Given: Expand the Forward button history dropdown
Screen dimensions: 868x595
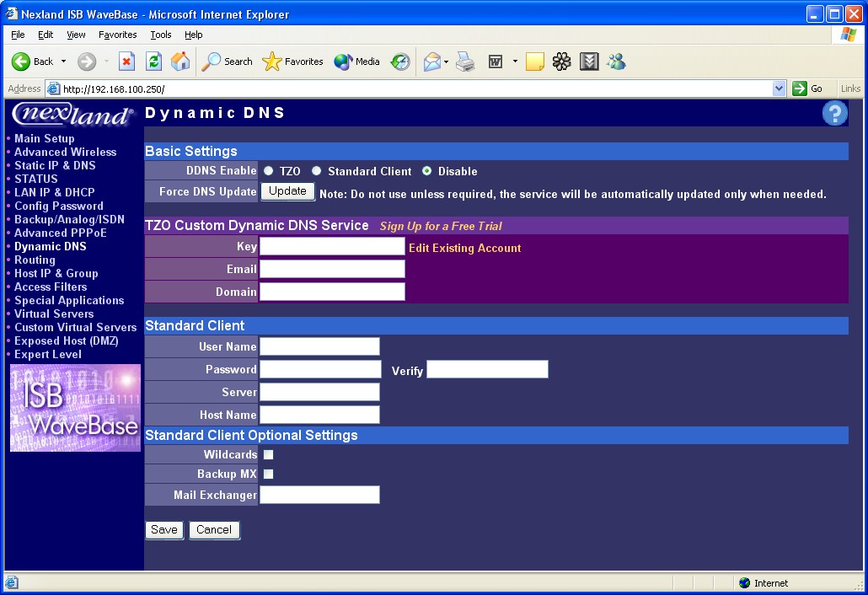Looking at the screenshot, I should click(105, 62).
